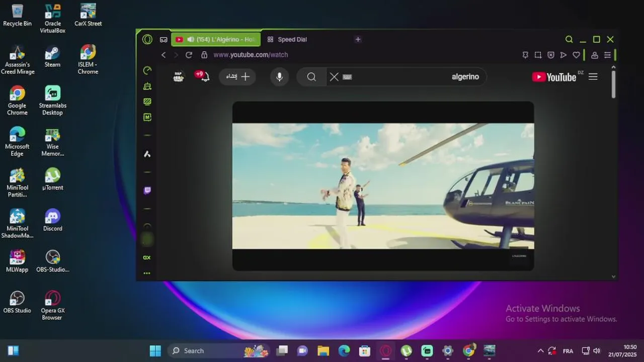
Task: Open File Explorer from taskbar
Action: click(x=324, y=351)
